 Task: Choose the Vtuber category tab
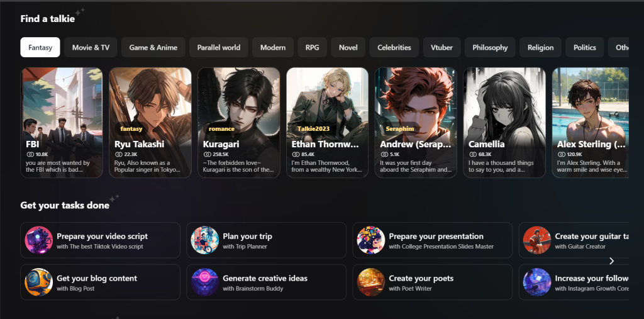pyautogui.click(x=441, y=47)
